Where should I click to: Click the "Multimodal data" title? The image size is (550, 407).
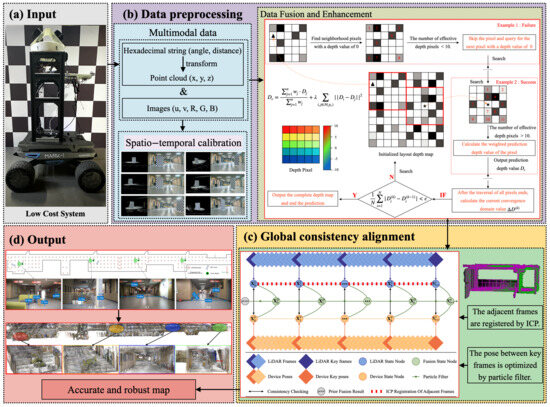click(x=183, y=33)
